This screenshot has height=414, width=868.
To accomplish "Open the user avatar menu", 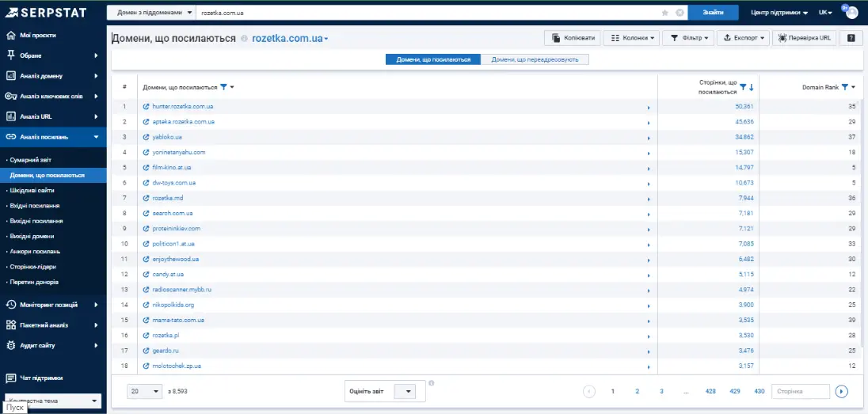I will pos(851,12).
